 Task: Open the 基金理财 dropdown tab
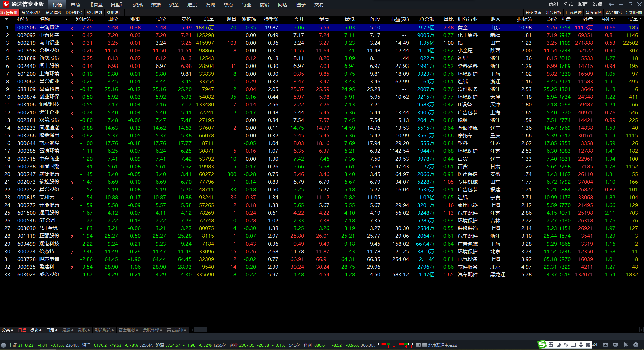128,330
